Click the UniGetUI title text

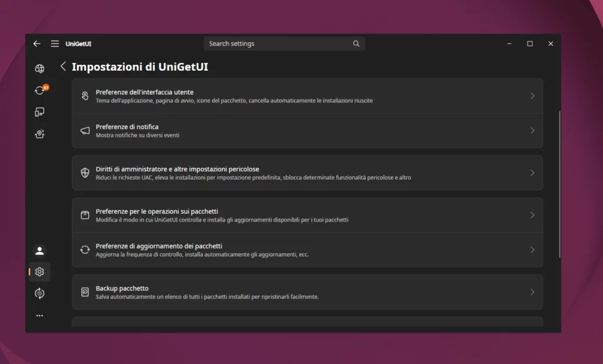click(78, 44)
